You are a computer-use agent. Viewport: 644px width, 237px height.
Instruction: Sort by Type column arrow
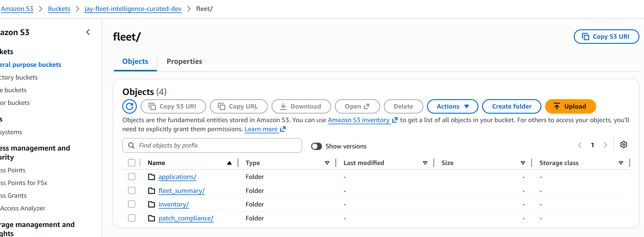tap(327, 163)
